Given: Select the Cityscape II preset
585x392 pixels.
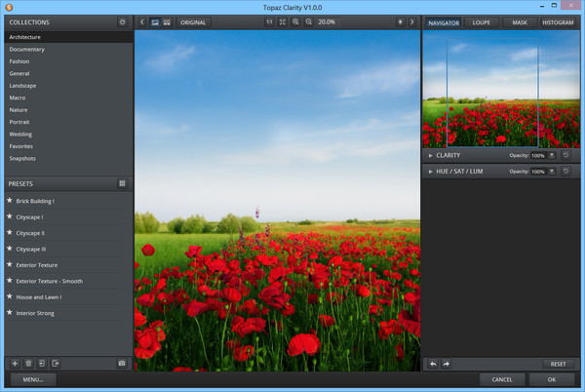Looking at the screenshot, I should [30, 233].
